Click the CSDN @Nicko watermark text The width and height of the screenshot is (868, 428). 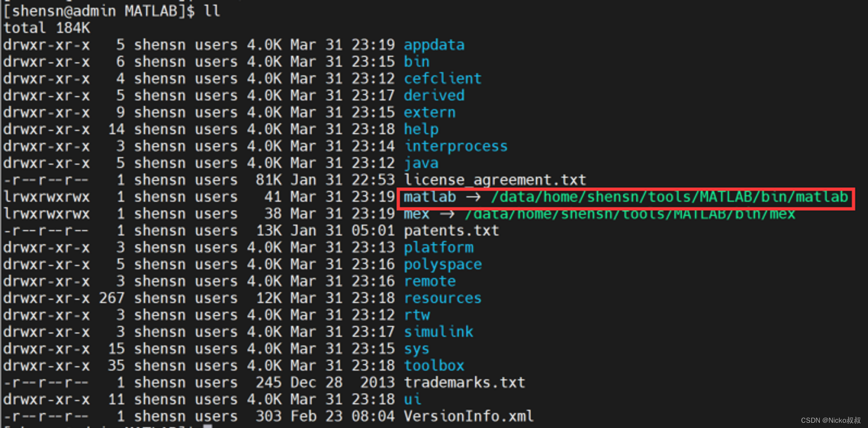point(831,420)
